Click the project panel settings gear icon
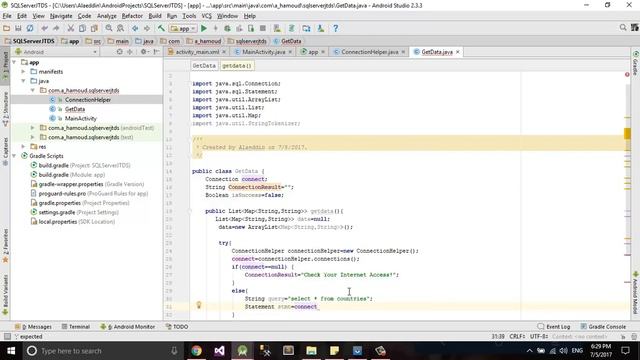 (144, 52)
